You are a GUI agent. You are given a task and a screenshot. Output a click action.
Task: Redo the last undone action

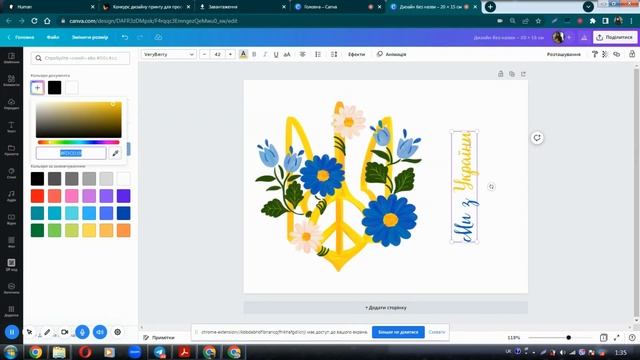point(140,37)
